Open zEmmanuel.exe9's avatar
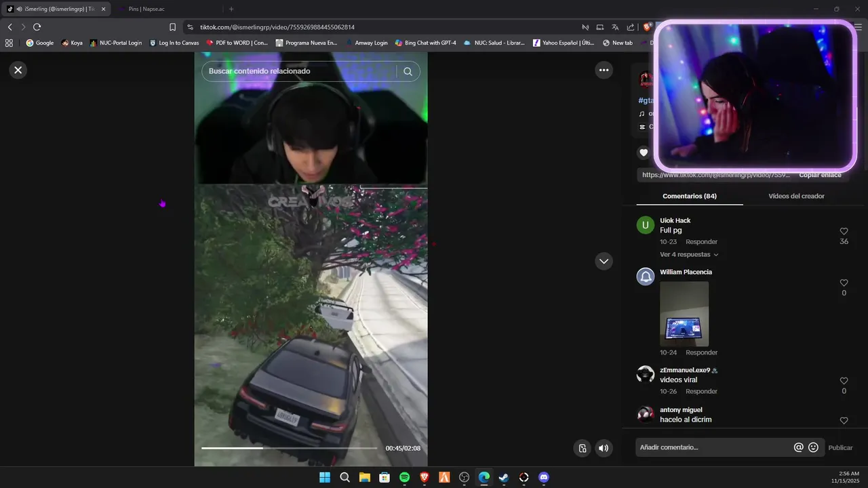 pyautogui.click(x=646, y=374)
